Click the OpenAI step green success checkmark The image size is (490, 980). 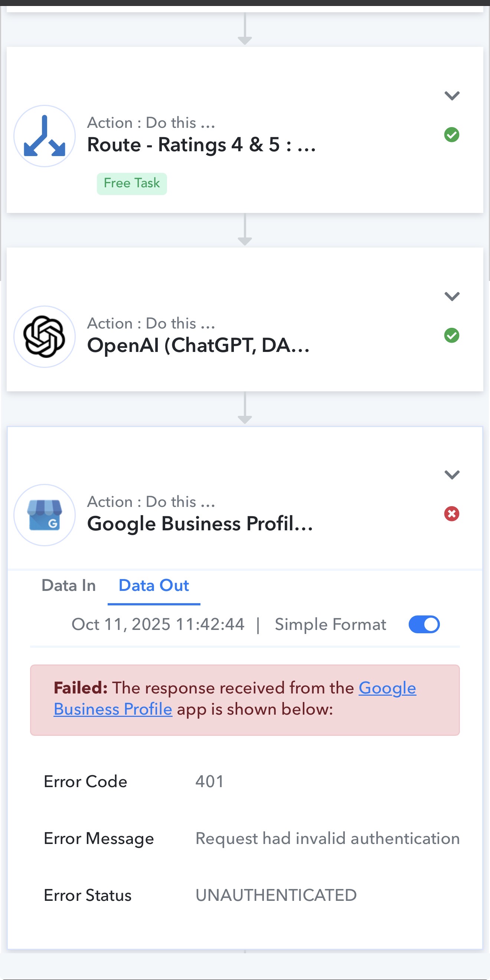452,336
